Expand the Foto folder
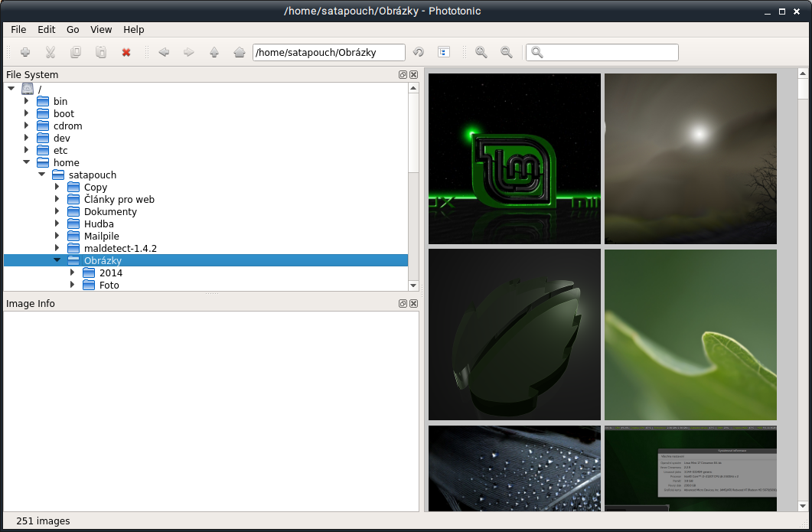812x532 pixels. point(73,285)
